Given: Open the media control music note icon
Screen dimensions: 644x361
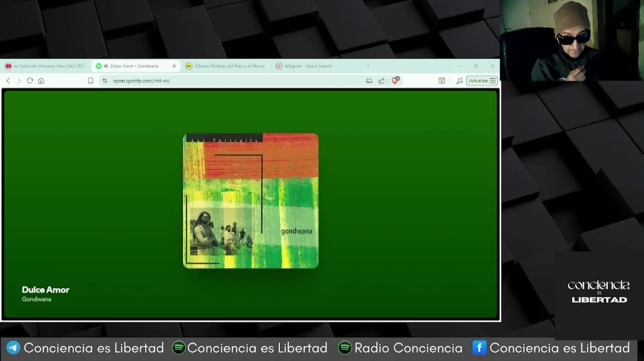Looking at the screenshot, I should (459, 81).
